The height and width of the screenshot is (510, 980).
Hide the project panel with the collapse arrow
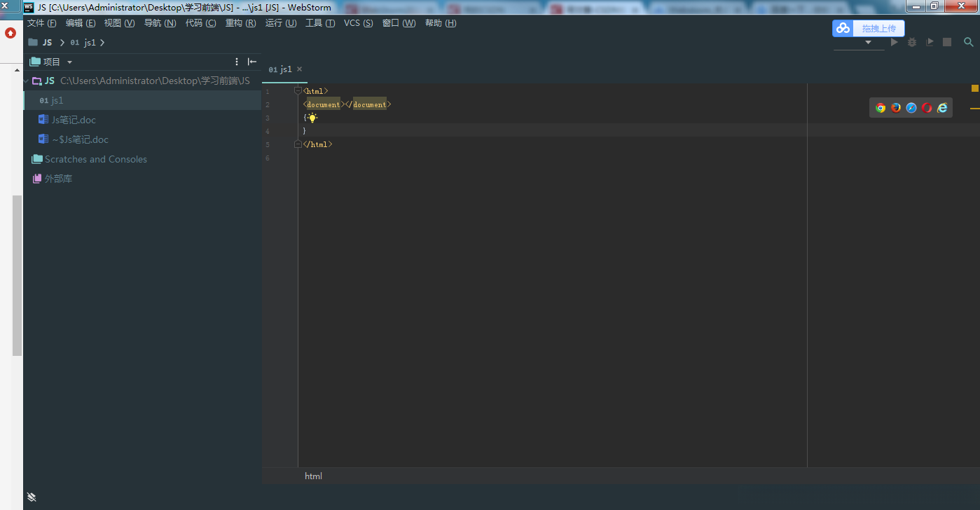click(x=252, y=62)
